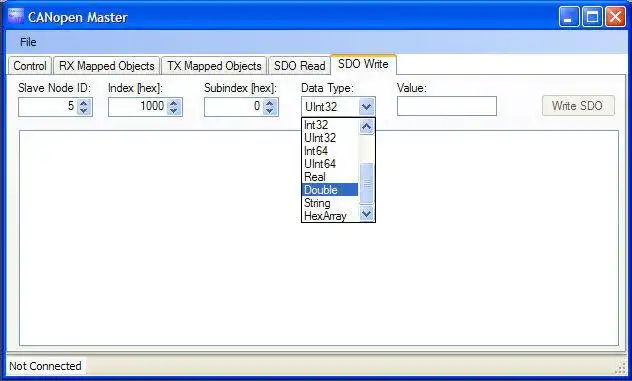Click the dropdown list scroll down arrow

pos(366,213)
